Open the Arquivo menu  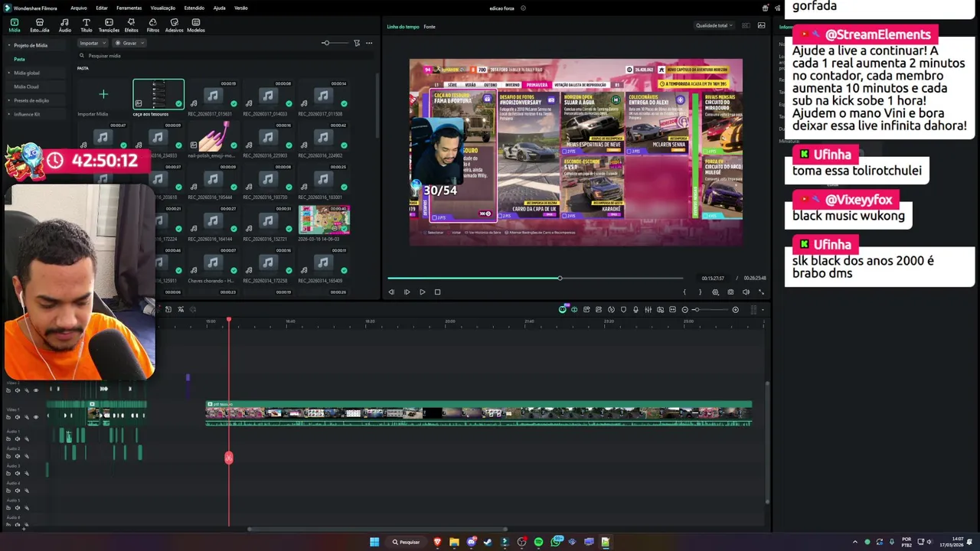[78, 8]
